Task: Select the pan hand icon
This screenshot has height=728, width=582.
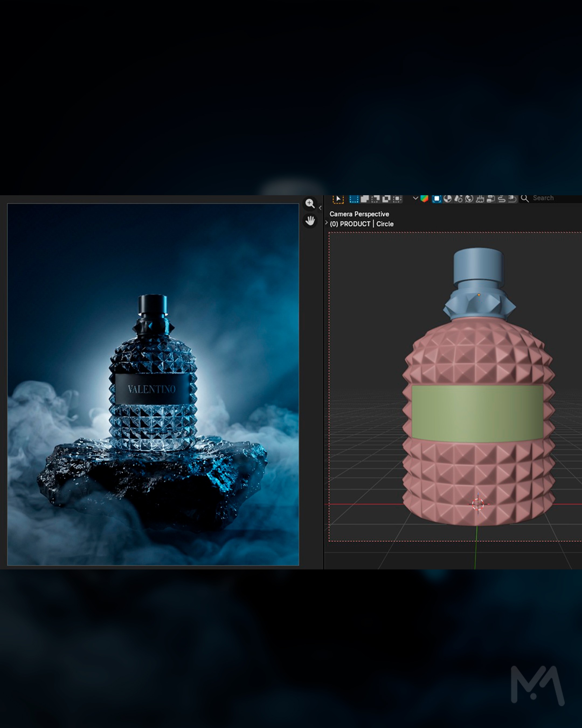Action: [310, 221]
